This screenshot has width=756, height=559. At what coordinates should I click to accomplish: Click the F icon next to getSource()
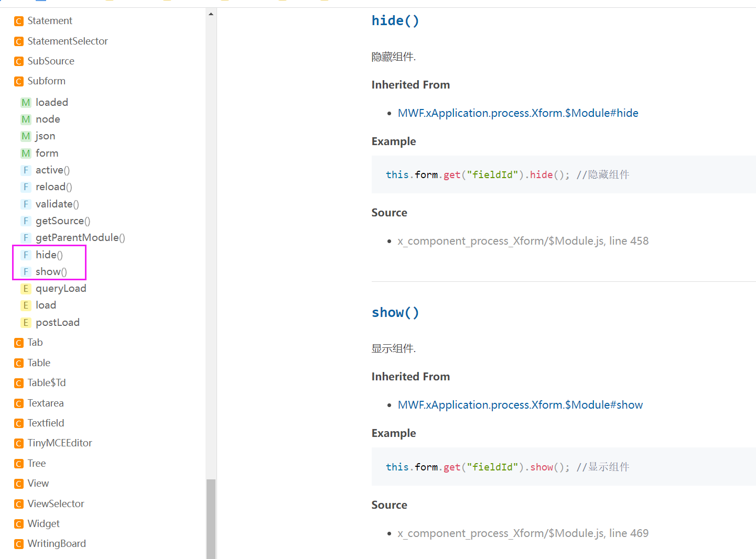tap(26, 221)
